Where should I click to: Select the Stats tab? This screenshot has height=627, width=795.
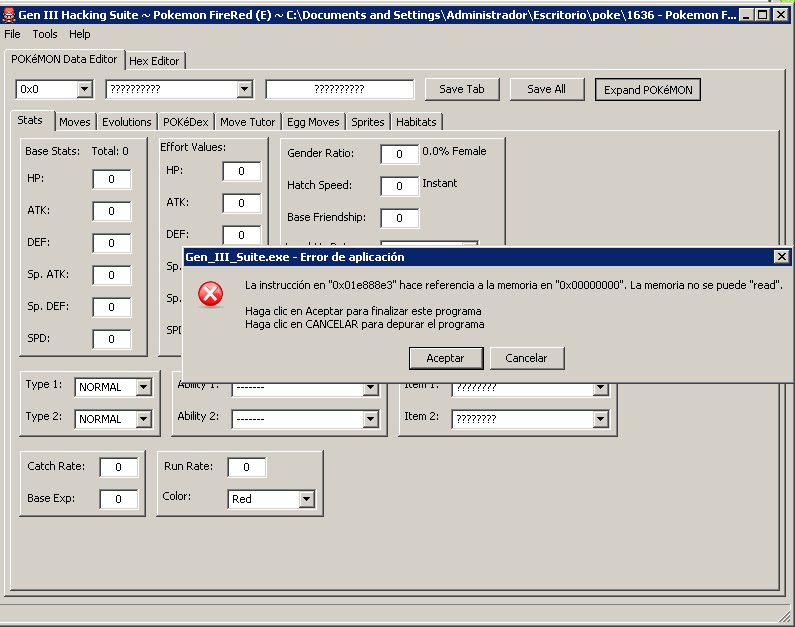30,121
